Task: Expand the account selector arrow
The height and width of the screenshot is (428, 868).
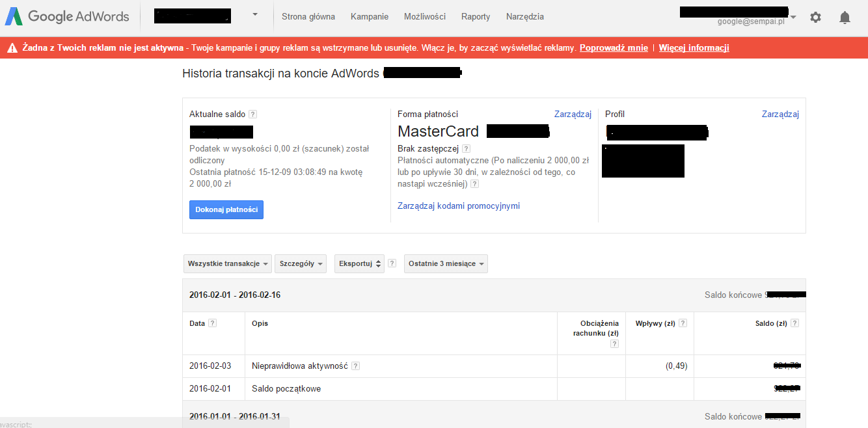Action: [x=255, y=14]
